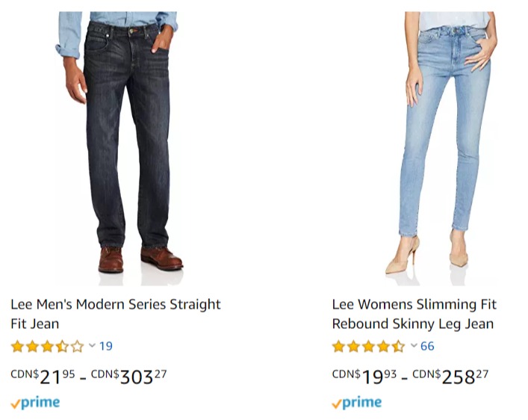The height and width of the screenshot is (420, 528).
Task: Click the women's jean star rating
Action: [x=368, y=346]
